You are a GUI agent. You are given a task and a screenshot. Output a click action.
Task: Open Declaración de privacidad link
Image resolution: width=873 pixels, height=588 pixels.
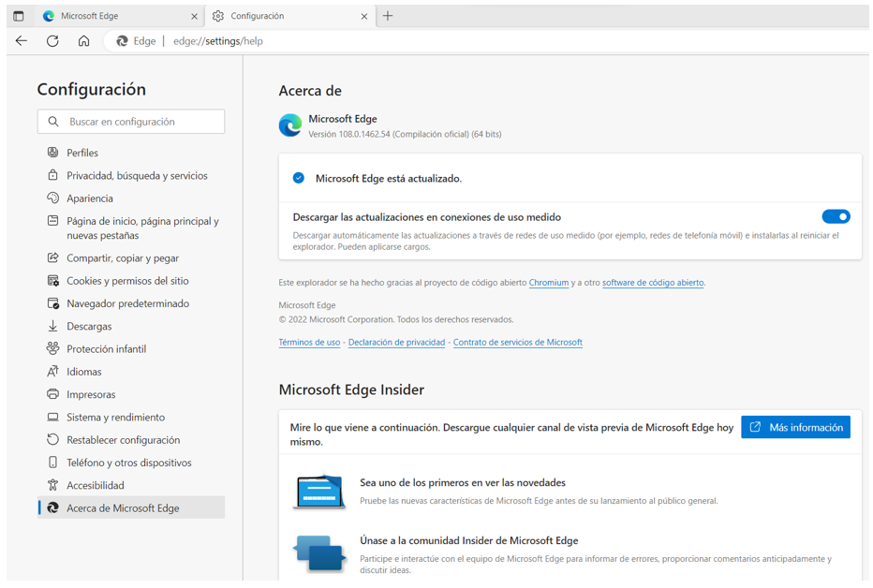pos(396,343)
